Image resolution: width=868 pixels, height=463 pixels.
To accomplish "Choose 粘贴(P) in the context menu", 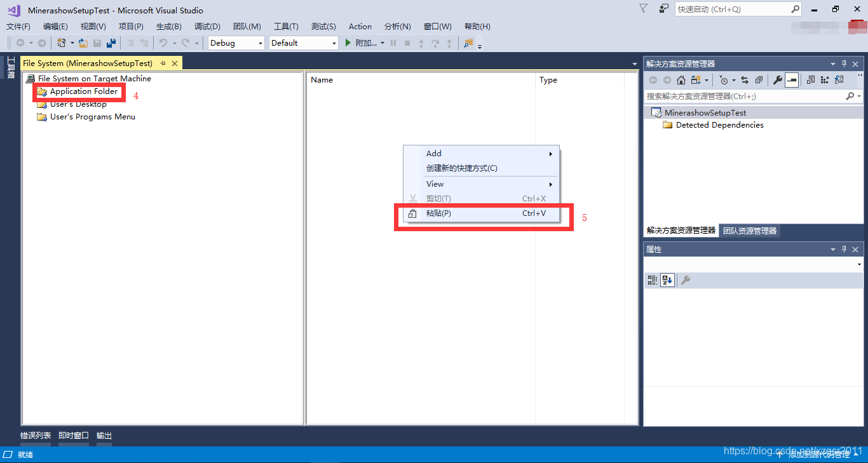I will (x=482, y=213).
